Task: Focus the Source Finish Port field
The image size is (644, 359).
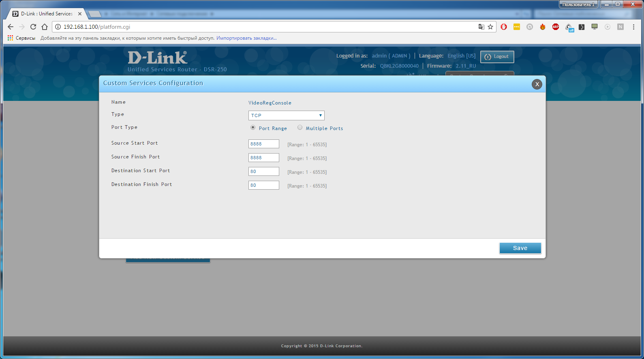Action: coord(264,158)
